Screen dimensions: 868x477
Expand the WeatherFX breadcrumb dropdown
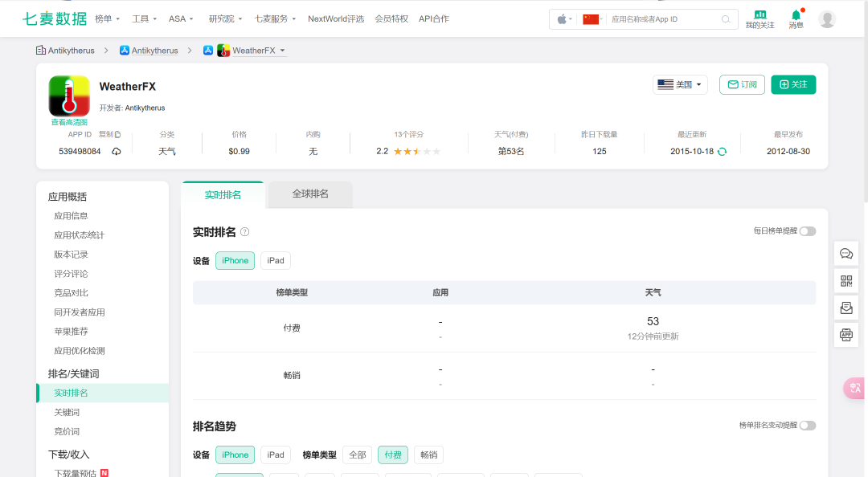(282, 51)
